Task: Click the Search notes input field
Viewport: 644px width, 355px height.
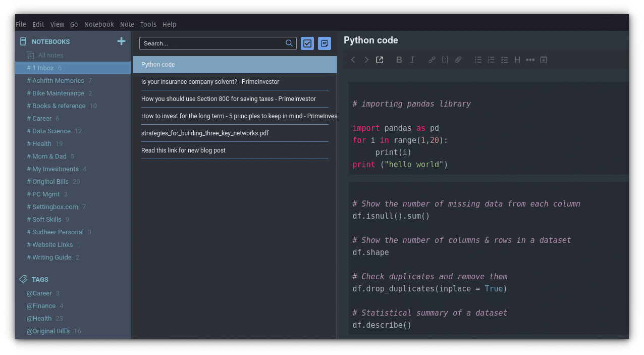Action: pos(212,43)
